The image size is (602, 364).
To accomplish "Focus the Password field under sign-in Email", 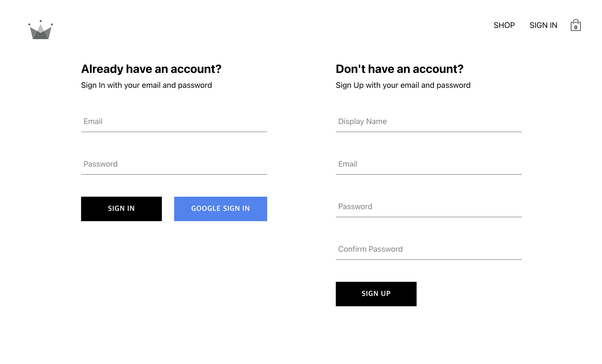I will click(x=174, y=164).
